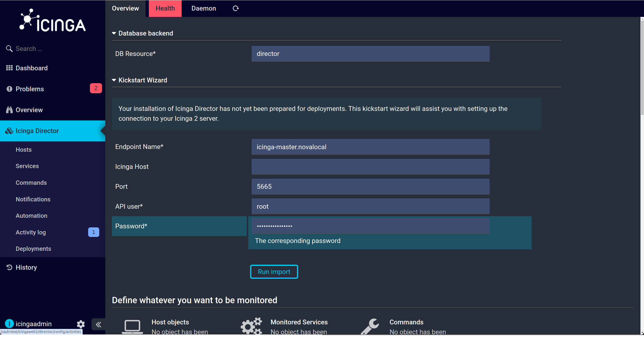Open Activity log badge showing 1
Image resolution: width=644 pixels, height=337 pixels.
[x=94, y=232]
